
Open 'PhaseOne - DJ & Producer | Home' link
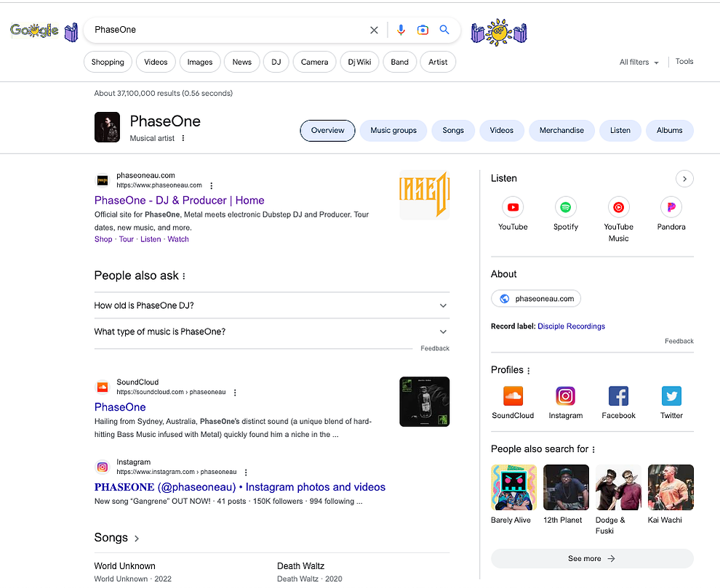179,201
